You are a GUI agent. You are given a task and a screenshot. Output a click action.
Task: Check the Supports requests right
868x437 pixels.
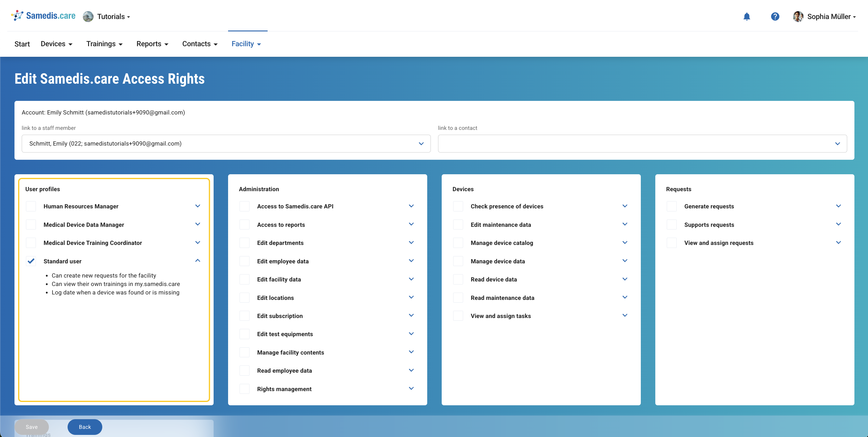pyautogui.click(x=672, y=225)
